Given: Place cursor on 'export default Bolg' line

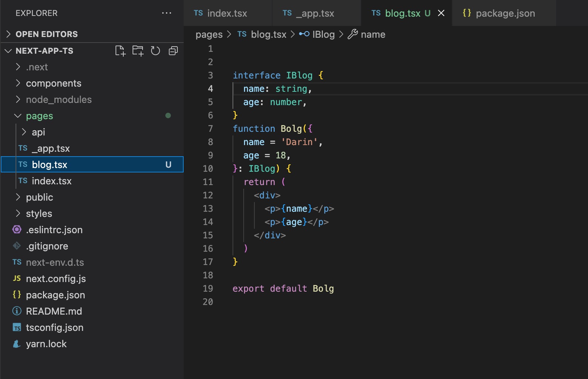Looking at the screenshot, I should click(283, 288).
